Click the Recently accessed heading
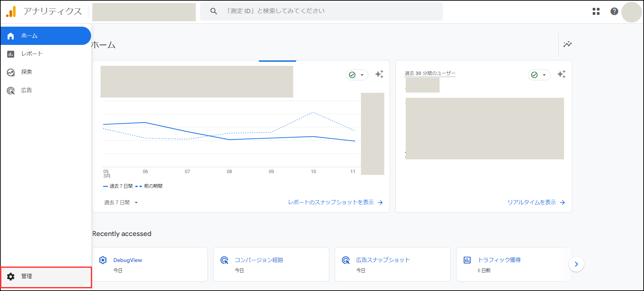The width and height of the screenshot is (644, 291). point(122,234)
